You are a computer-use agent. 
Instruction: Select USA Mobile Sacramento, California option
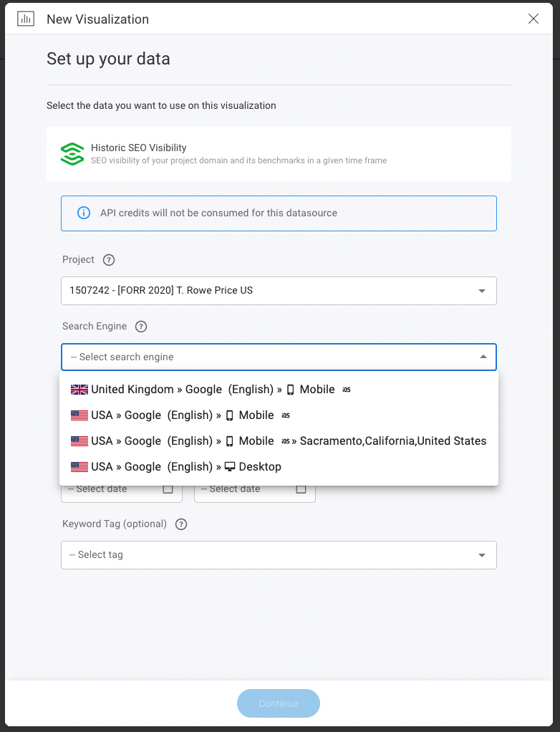(279, 440)
